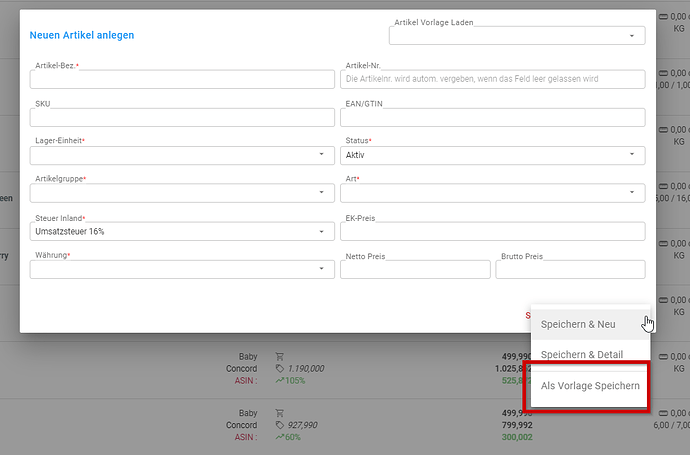The height and width of the screenshot is (455, 690).
Task: Select Als Vorlage Speichern option
Action: (x=591, y=386)
